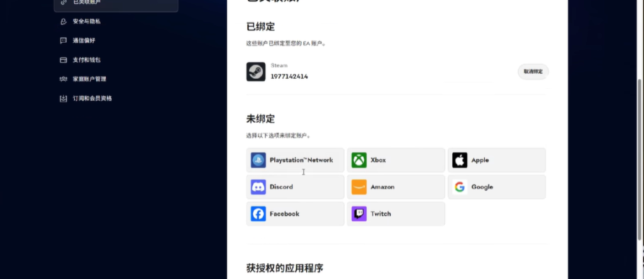Click the 选择以下选项来绑定账户 text
The image size is (644, 279).
[x=278, y=135]
